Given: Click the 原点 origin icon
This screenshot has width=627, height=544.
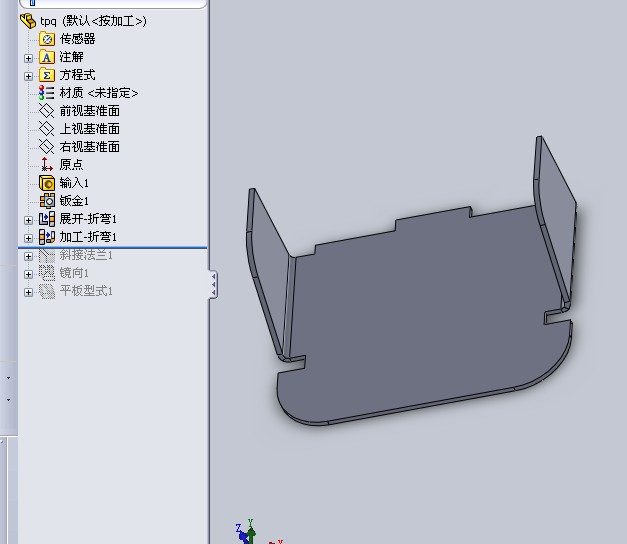Looking at the screenshot, I should pos(47,164).
